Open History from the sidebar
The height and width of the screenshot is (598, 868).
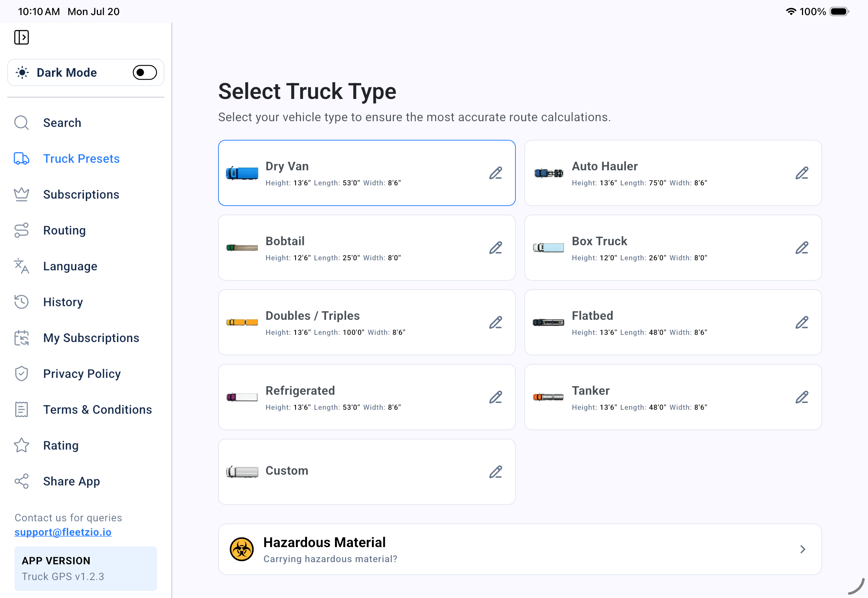point(85,302)
